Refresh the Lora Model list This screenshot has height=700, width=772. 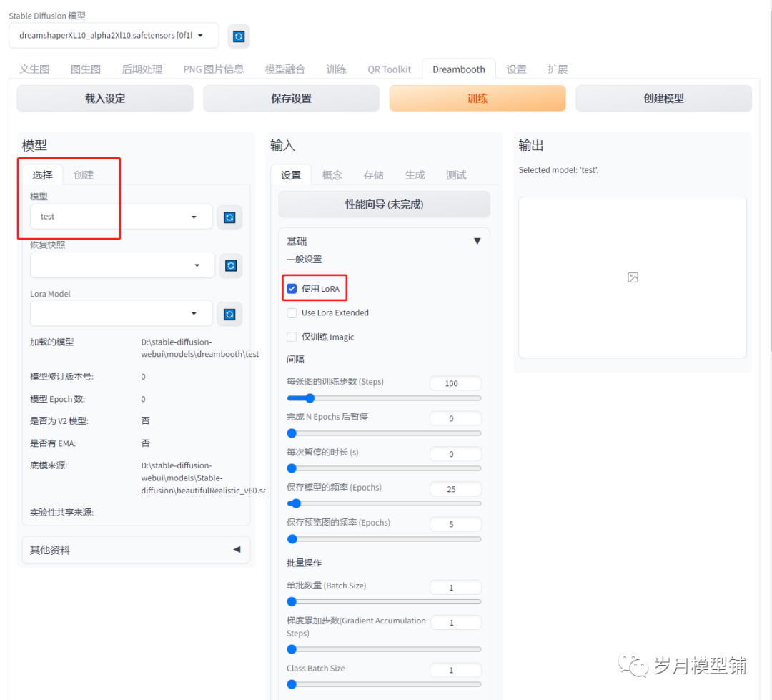click(x=229, y=315)
